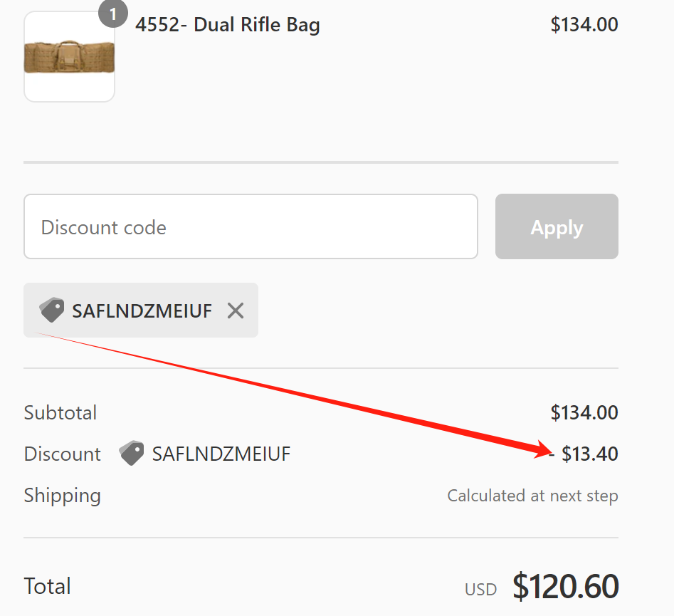Click the Shipping label
Screen dimensions: 674x616
tap(63, 496)
